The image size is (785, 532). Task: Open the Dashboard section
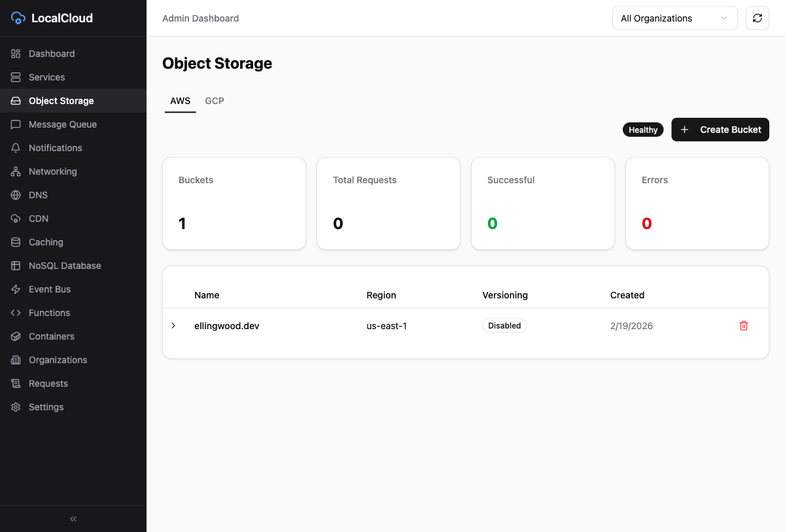52,53
